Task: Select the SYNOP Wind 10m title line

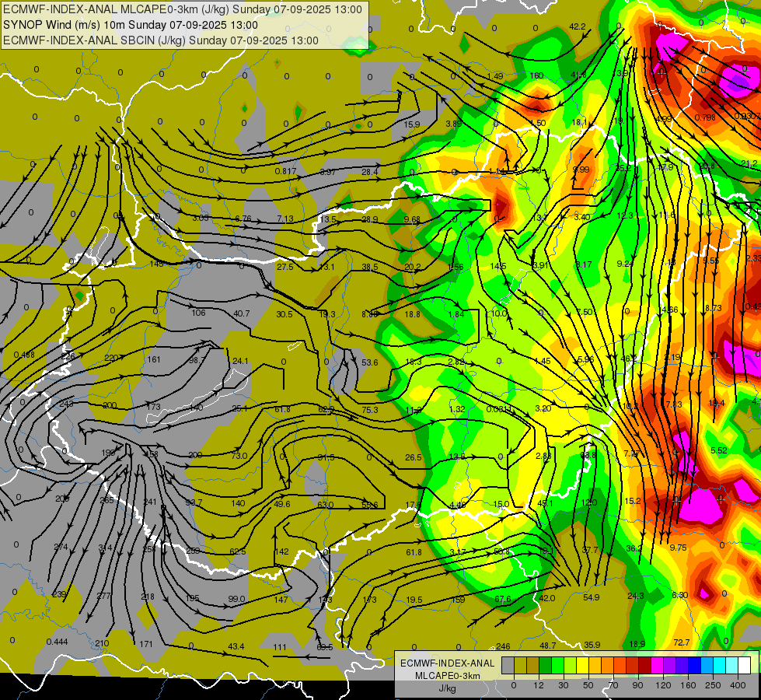Action: pyautogui.click(x=131, y=25)
